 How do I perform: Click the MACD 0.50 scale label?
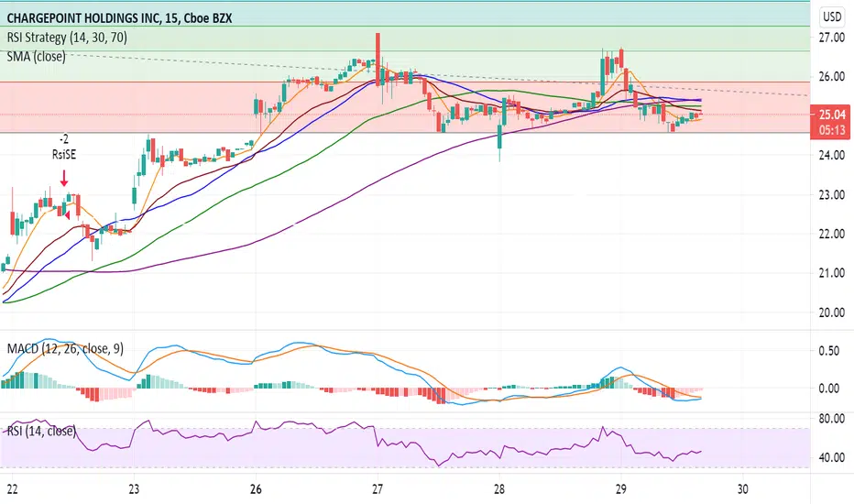pos(829,351)
